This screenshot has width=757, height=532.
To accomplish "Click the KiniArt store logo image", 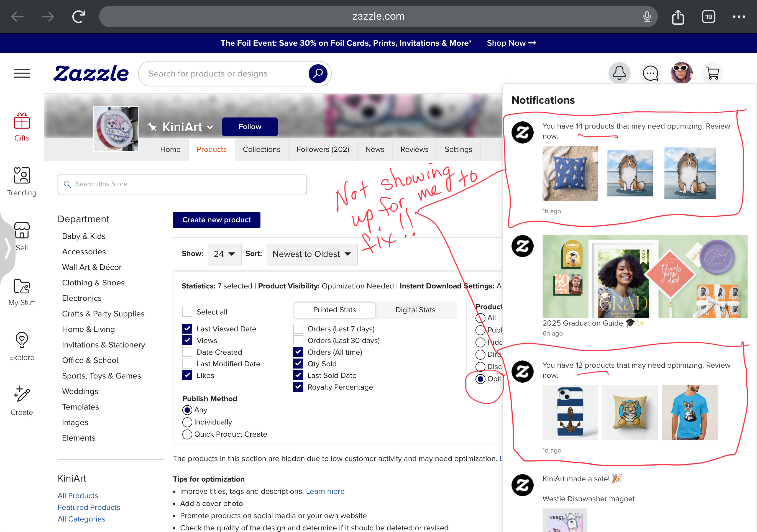I will coord(115,129).
